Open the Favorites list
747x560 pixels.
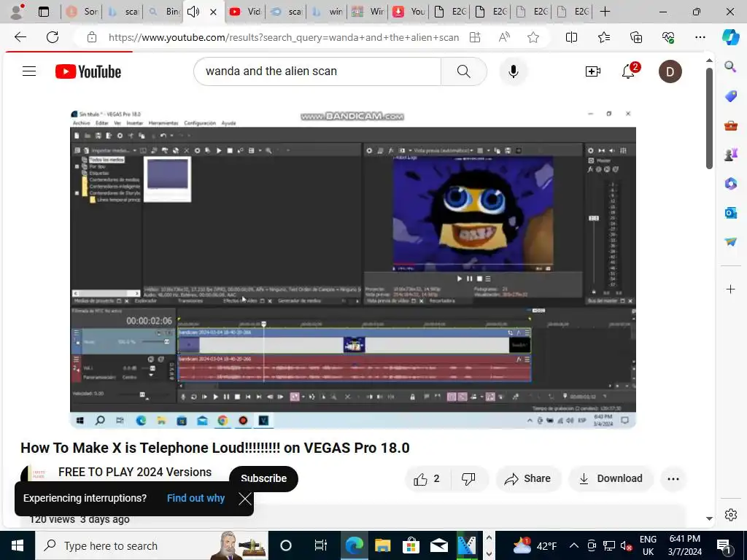[603, 37]
